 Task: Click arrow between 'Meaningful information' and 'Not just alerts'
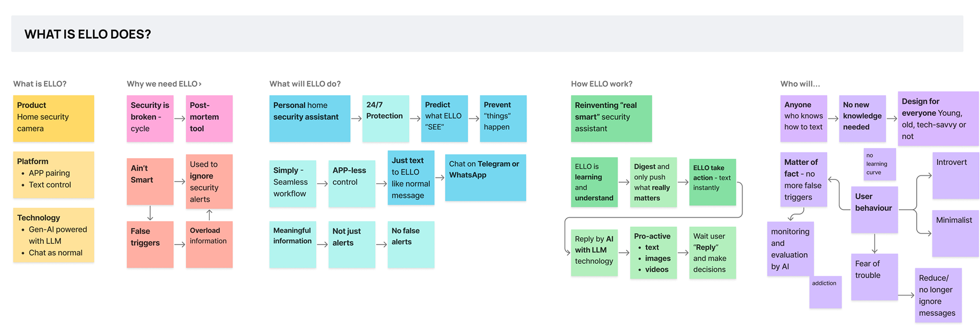tap(322, 244)
